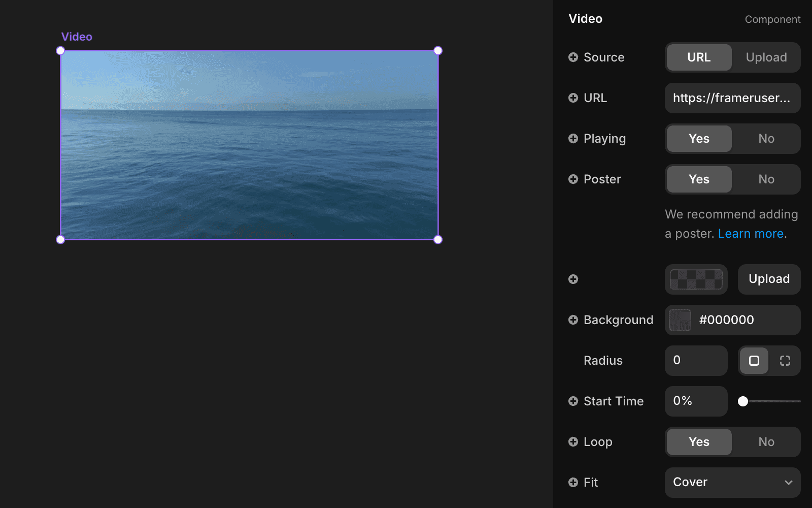Image resolution: width=812 pixels, height=508 pixels.
Task: Set Source to URL
Action: click(699, 57)
